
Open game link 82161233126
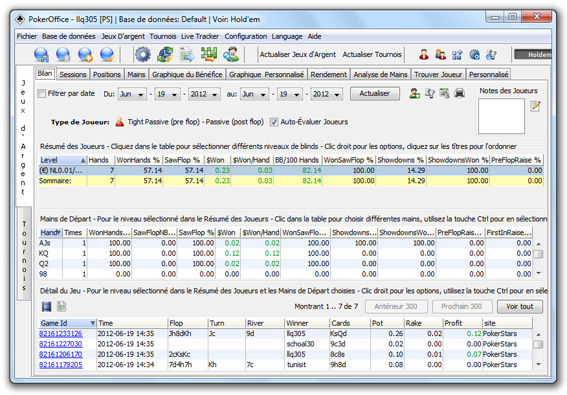(x=61, y=334)
